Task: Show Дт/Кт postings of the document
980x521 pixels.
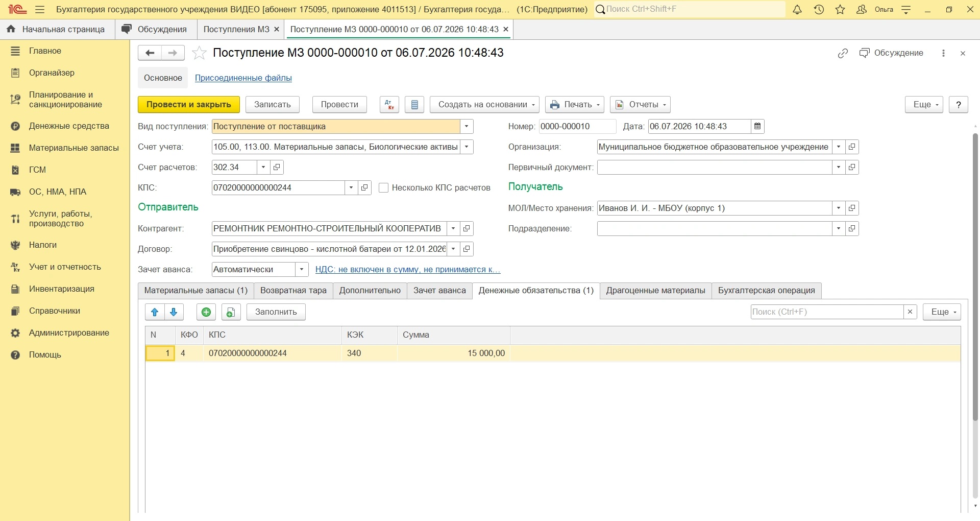Action: click(x=389, y=105)
